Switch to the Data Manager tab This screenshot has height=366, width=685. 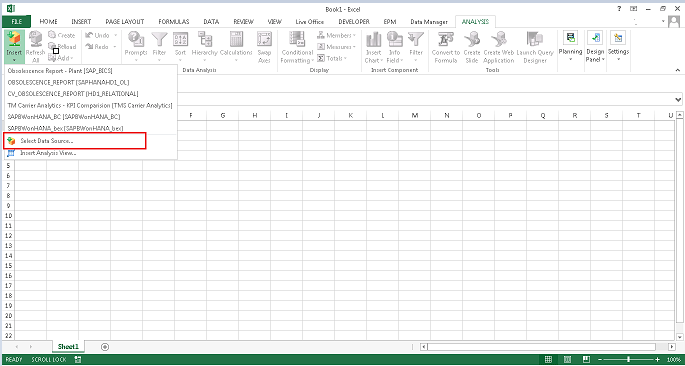point(429,21)
